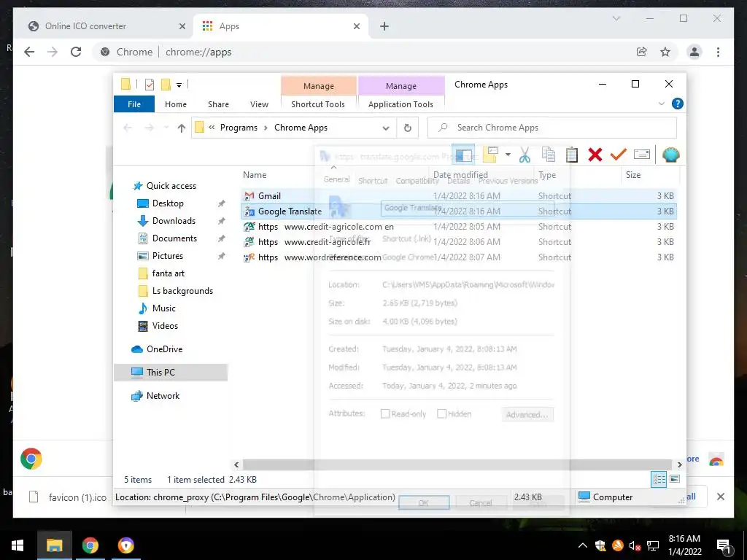The height and width of the screenshot is (560, 747).
Task: Select Network in navigation pane
Action: [x=163, y=396]
